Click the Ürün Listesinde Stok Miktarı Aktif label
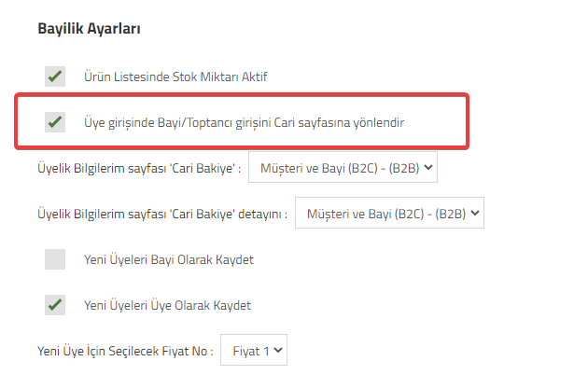 [x=175, y=76]
